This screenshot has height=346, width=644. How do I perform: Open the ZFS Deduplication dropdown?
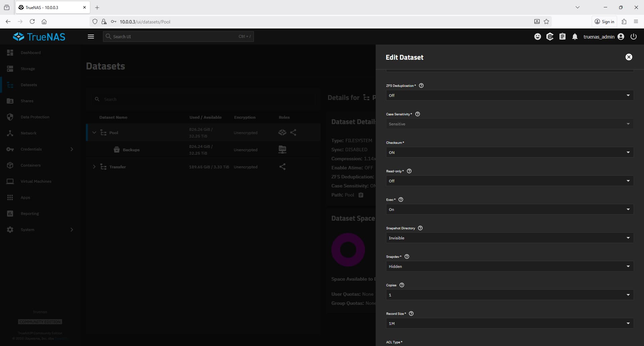pyautogui.click(x=509, y=96)
